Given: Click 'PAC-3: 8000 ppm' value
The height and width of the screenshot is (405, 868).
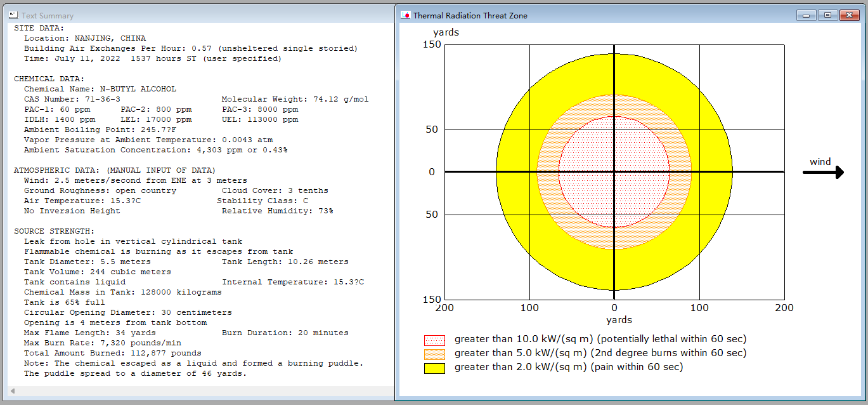Looking at the screenshot, I should [260, 109].
